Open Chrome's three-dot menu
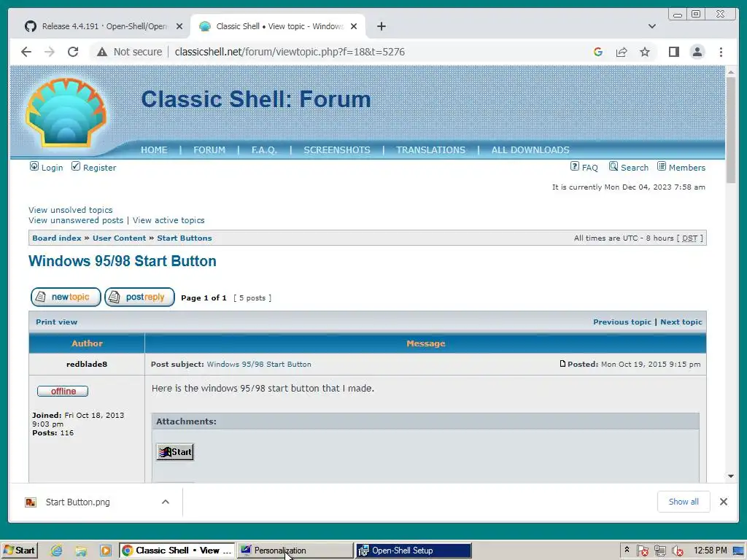Image resolution: width=747 pixels, height=560 pixels. (721, 52)
